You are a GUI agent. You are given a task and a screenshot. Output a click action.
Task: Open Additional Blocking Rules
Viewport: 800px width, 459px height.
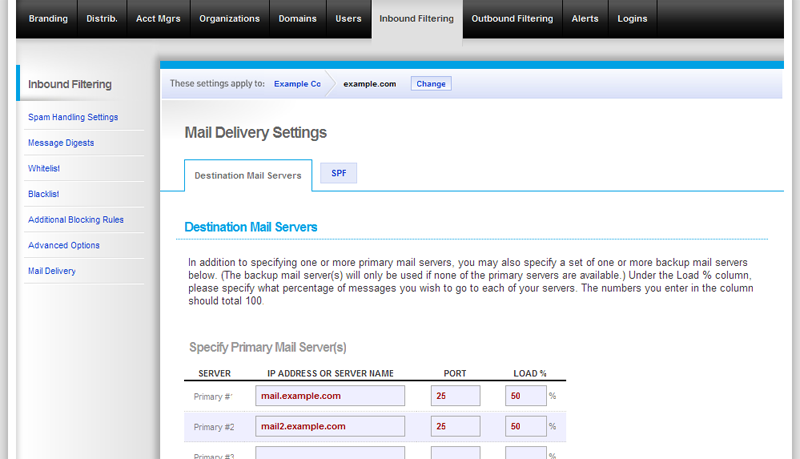tap(76, 220)
